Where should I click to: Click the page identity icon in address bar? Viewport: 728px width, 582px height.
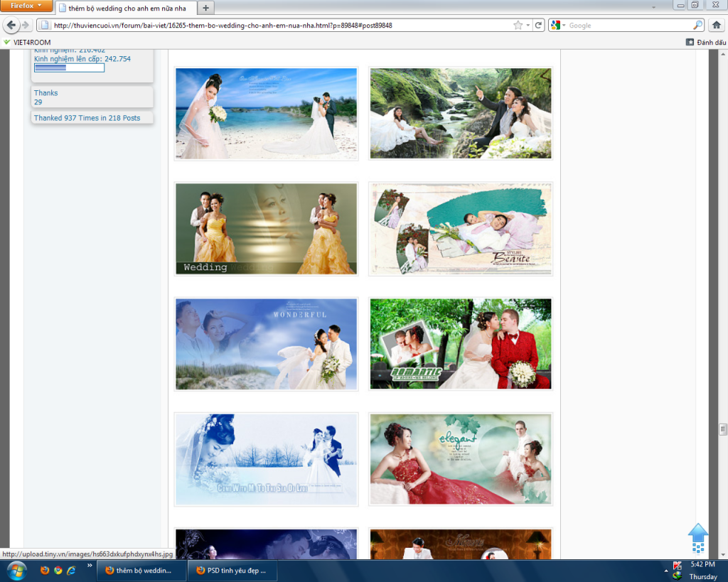point(45,25)
